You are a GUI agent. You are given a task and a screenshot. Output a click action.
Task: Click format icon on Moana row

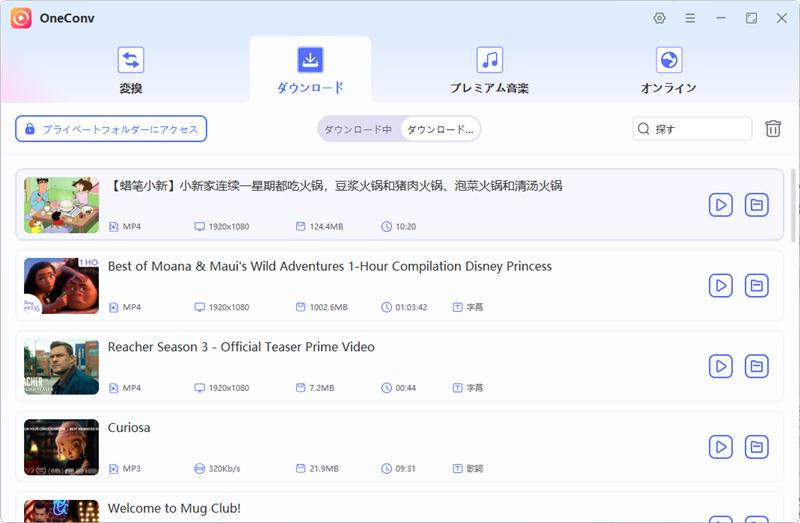[114, 307]
